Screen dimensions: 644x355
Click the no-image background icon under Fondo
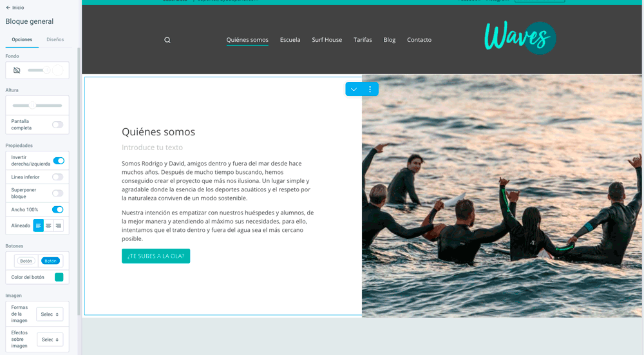tap(17, 70)
